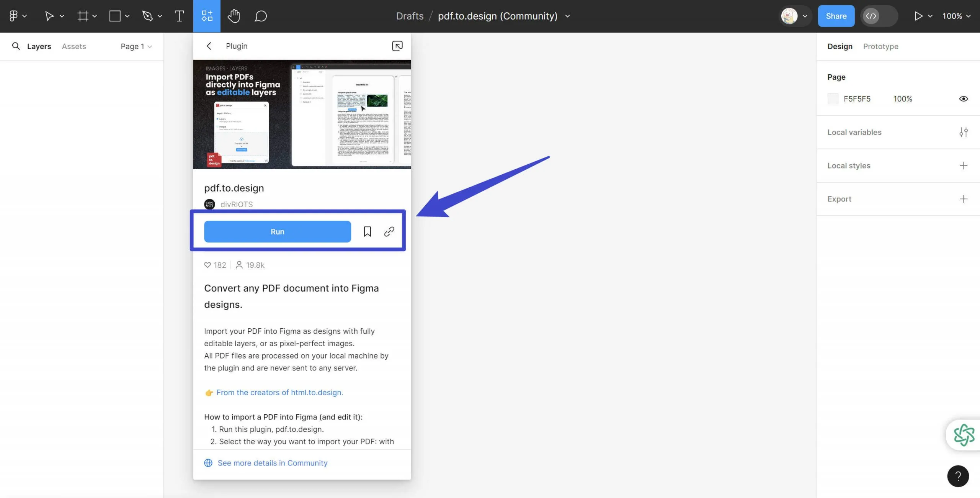The image size is (980, 498).
Task: Expand the zoom level 100% dropdown
Action: click(957, 16)
